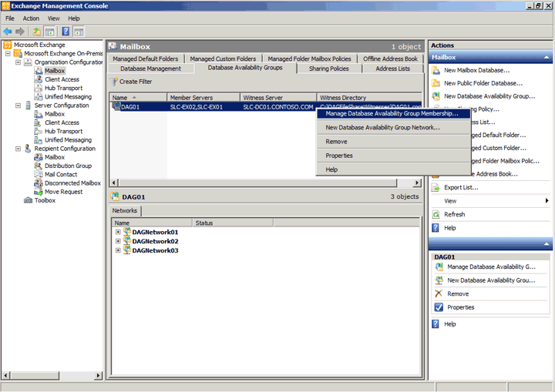Switch to the Database Management tab
Image resolution: width=555 pixels, height=392 pixels.
151,69
